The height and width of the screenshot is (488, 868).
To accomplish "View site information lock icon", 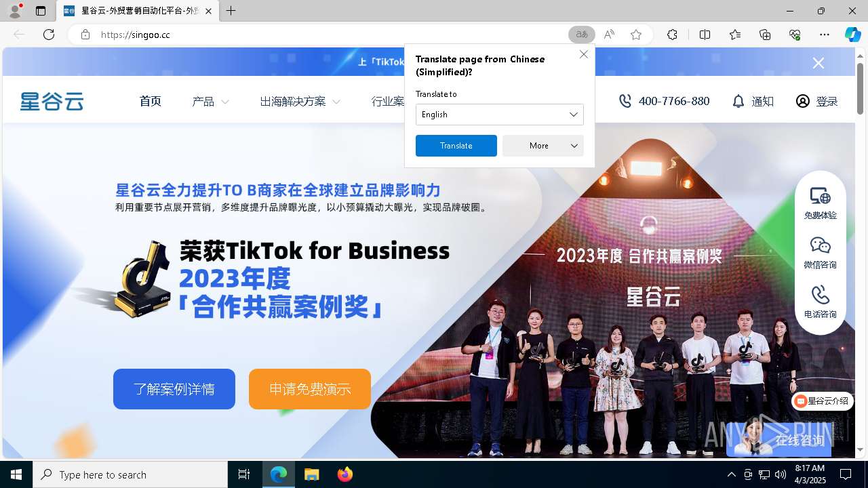I will tap(85, 35).
